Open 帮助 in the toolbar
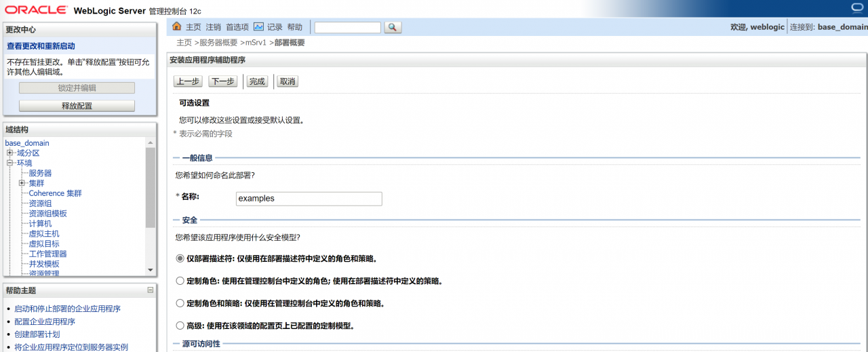Viewport: 868px width, 352px height. tap(295, 27)
